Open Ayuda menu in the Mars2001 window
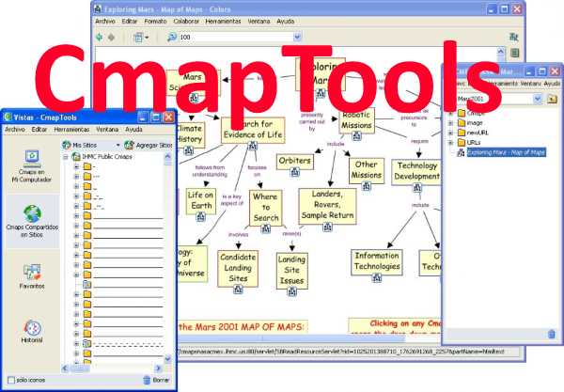Image resolution: width=564 pixels, height=392 pixels. pos(552,84)
